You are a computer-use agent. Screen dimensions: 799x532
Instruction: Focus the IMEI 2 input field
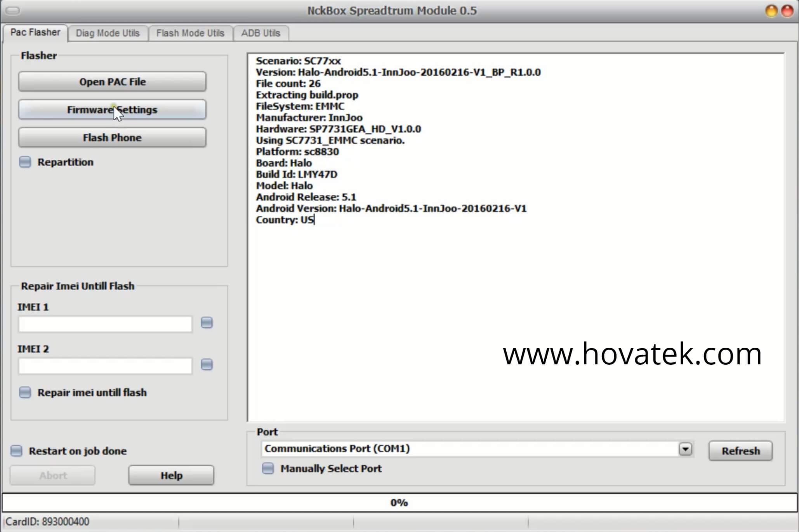105,366
